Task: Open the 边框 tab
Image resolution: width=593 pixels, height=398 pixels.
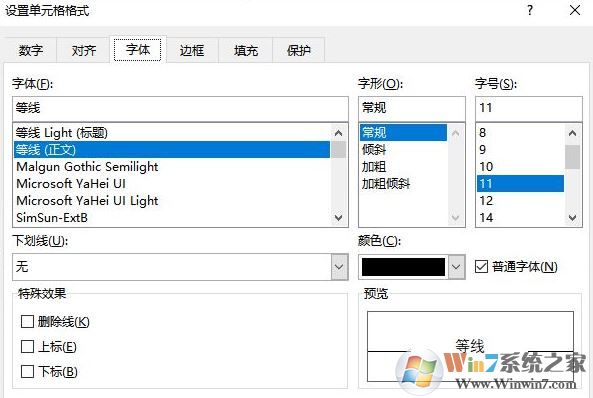Action: [x=192, y=50]
